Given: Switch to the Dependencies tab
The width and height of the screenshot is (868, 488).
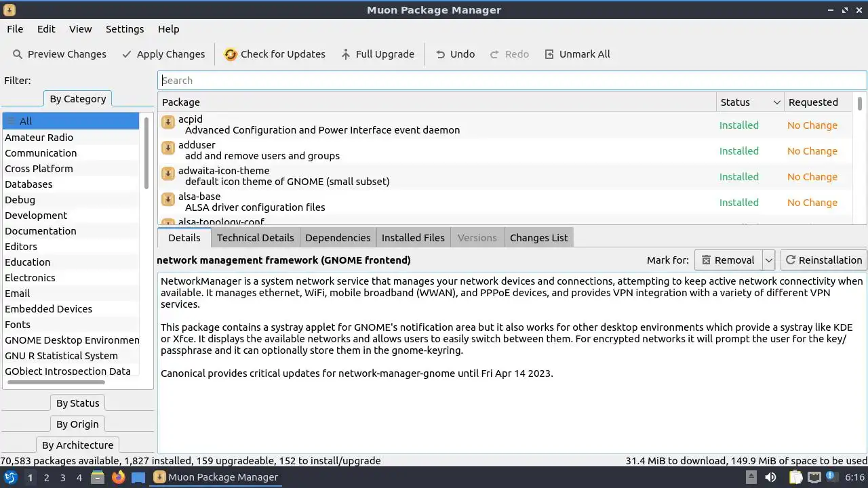Looking at the screenshot, I should tap(338, 238).
